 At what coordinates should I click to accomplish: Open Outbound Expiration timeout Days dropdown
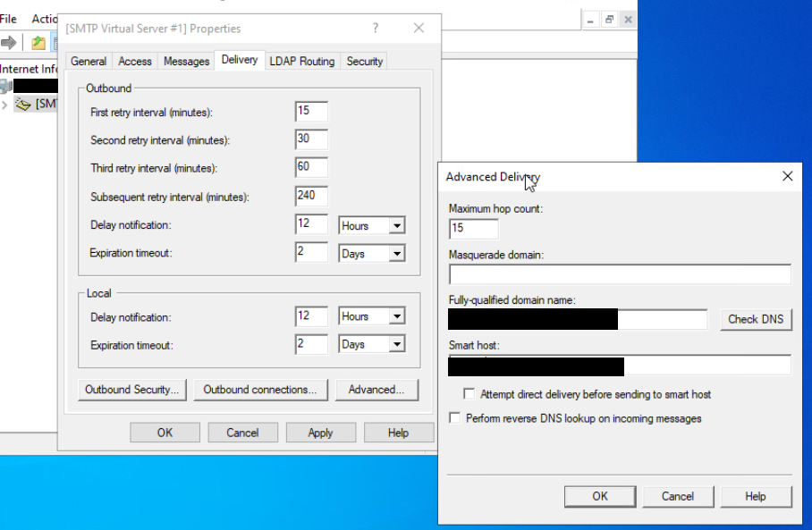(397, 254)
